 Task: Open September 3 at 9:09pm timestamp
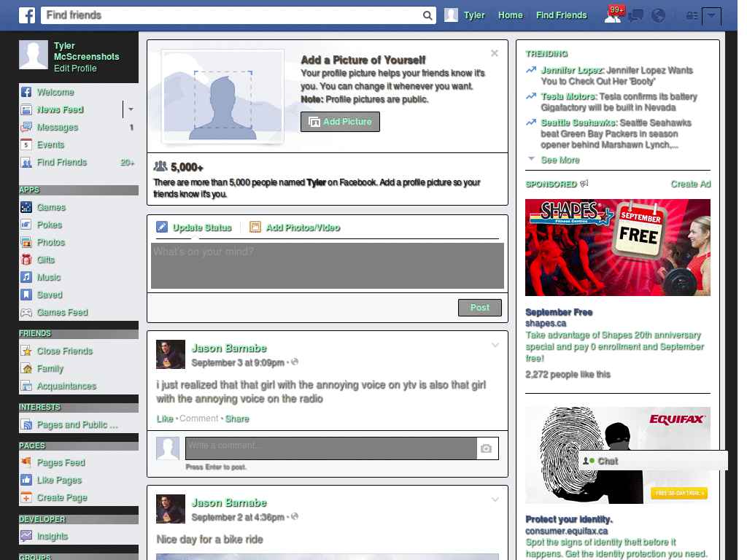pyautogui.click(x=238, y=363)
